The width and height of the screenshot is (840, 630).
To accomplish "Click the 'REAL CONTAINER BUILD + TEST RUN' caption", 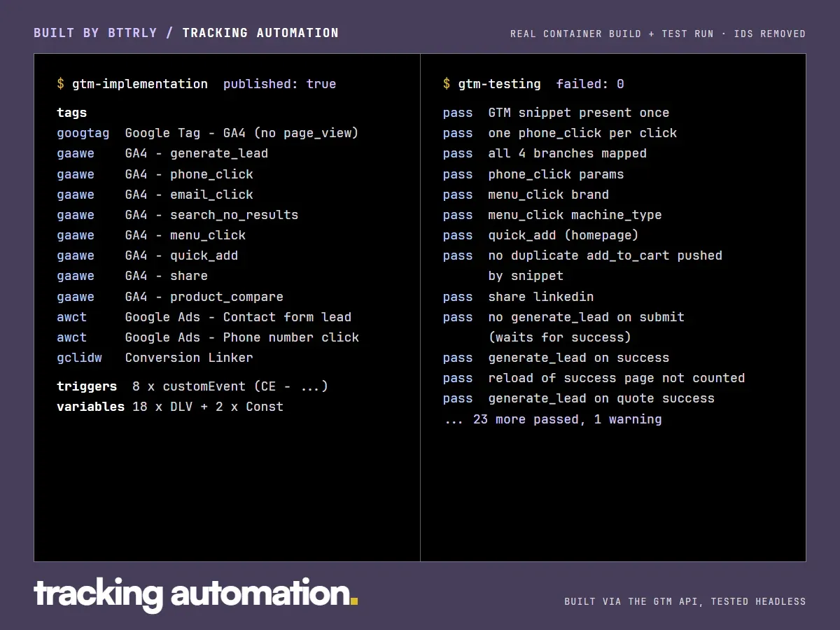I will [x=612, y=34].
